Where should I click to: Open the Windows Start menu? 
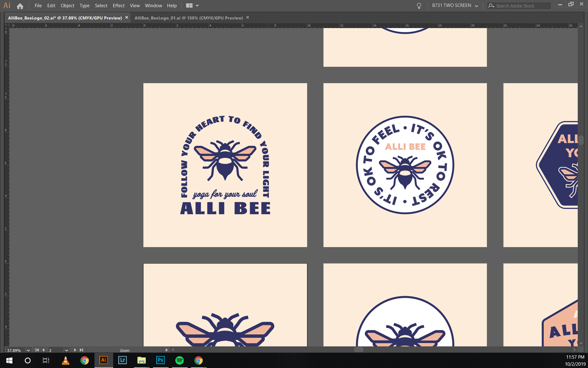(x=9, y=360)
